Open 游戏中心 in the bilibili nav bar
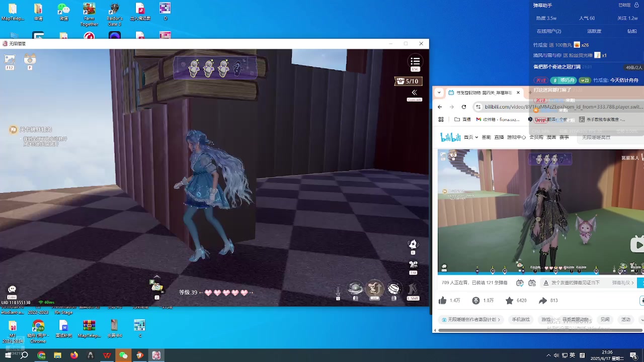The image size is (644, 362). [516, 137]
